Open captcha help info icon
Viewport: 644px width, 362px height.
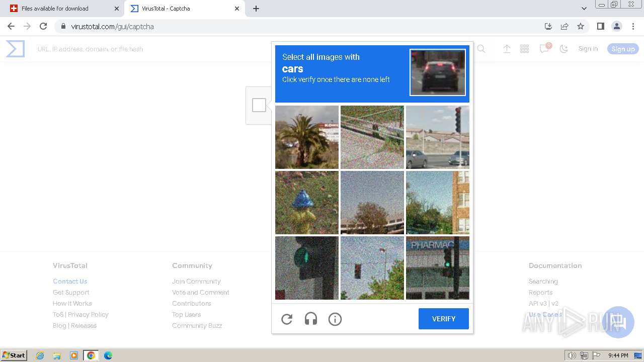pyautogui.click(x=335, y=319)
